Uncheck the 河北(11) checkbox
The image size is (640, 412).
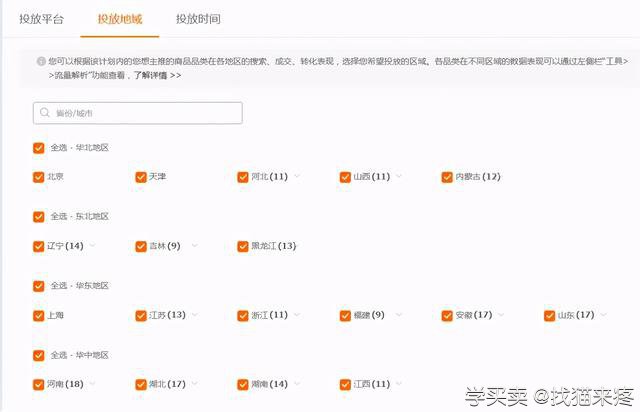[x=243, y=177]
